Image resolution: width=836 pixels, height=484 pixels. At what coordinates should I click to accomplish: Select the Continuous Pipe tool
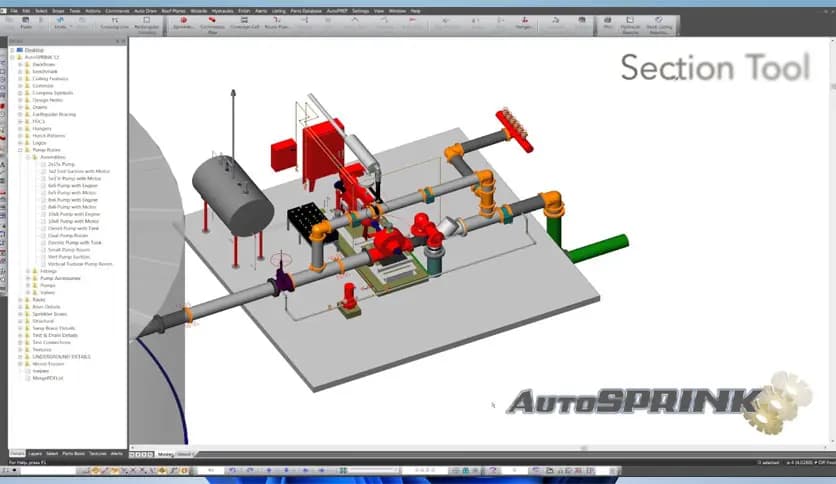[212, 25]
